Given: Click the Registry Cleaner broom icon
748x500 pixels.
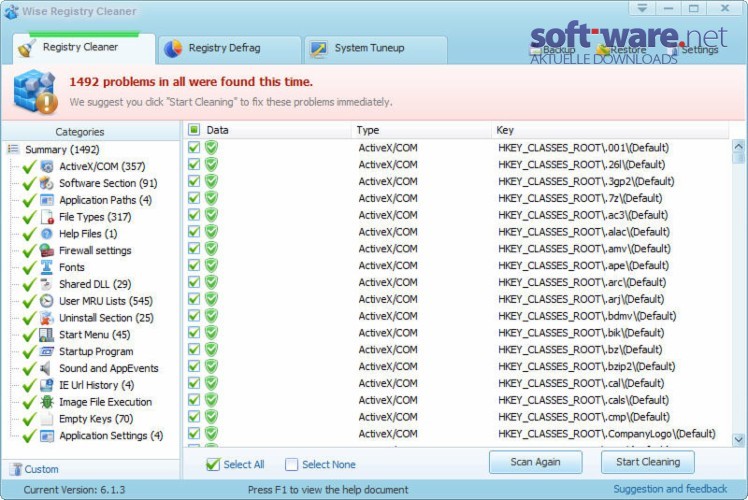Looking at the screenshot, I should pyautogui.click(x=27, y=48).
